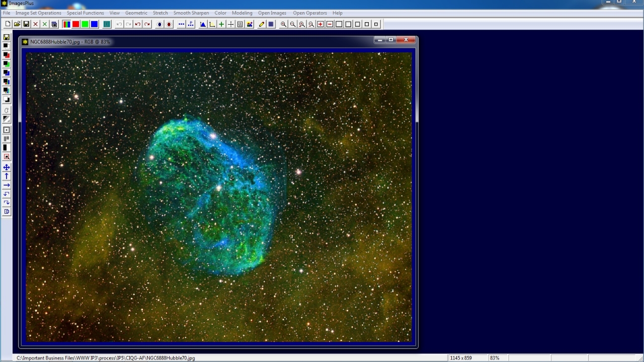
Task: Click the dark red redo arrow
Action: pos(147,24)
